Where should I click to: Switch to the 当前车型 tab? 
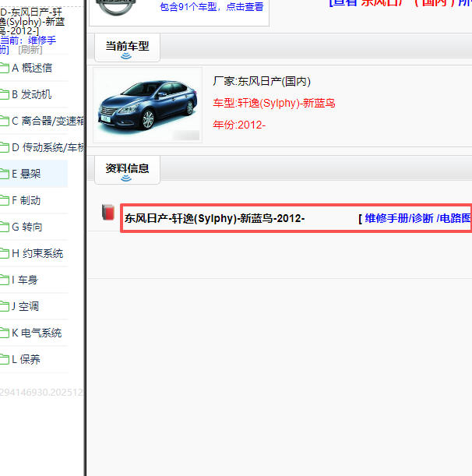pos(127,48)
